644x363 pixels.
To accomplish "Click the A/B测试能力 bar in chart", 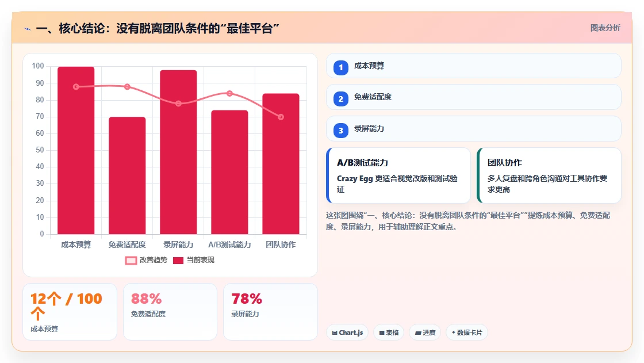I will coord(229,172).
